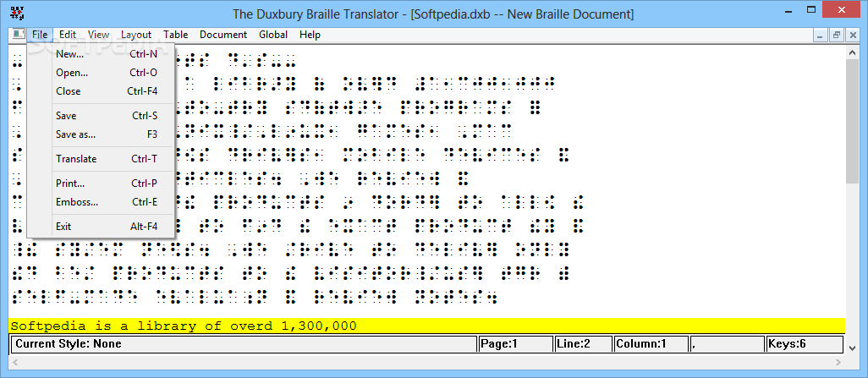Minimize the inner document window
This screenshot has height=378, width=868.
click(x=821, y=35)
